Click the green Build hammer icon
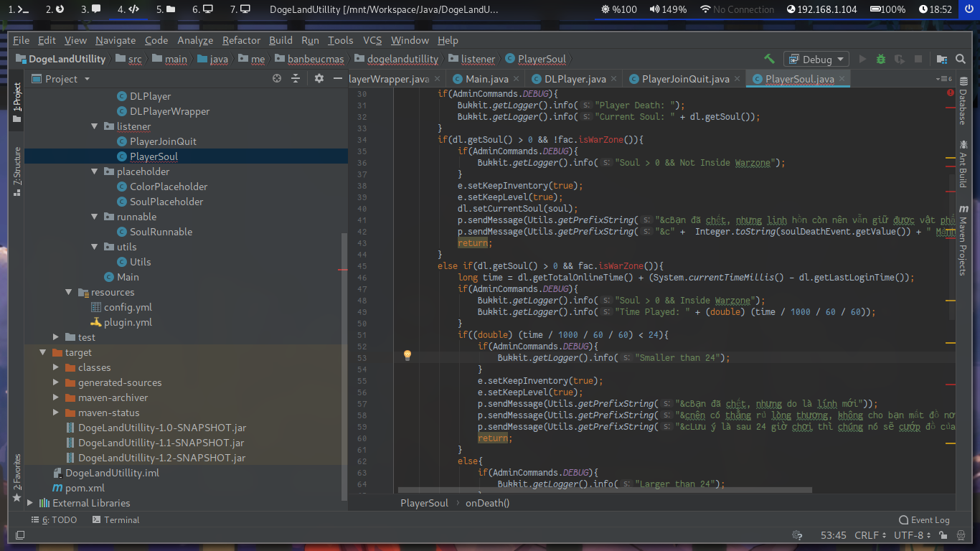 tap(769, 59)
